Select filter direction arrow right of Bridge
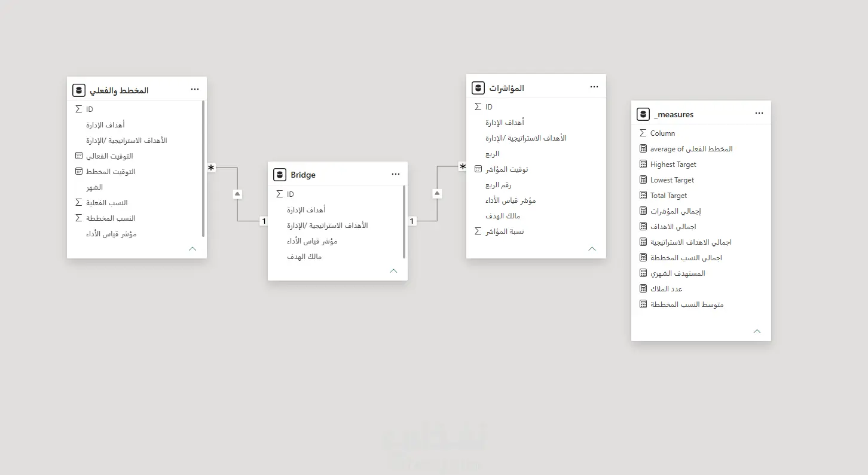The height and width of the screenshot is (475, 868). point(437,193)
